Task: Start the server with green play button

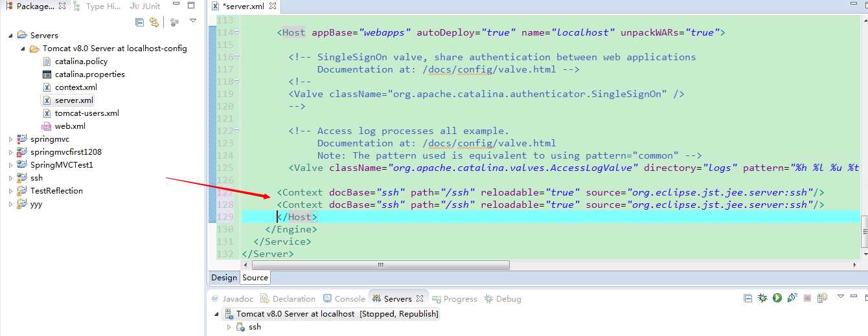Action: click(x=777, y=298)
